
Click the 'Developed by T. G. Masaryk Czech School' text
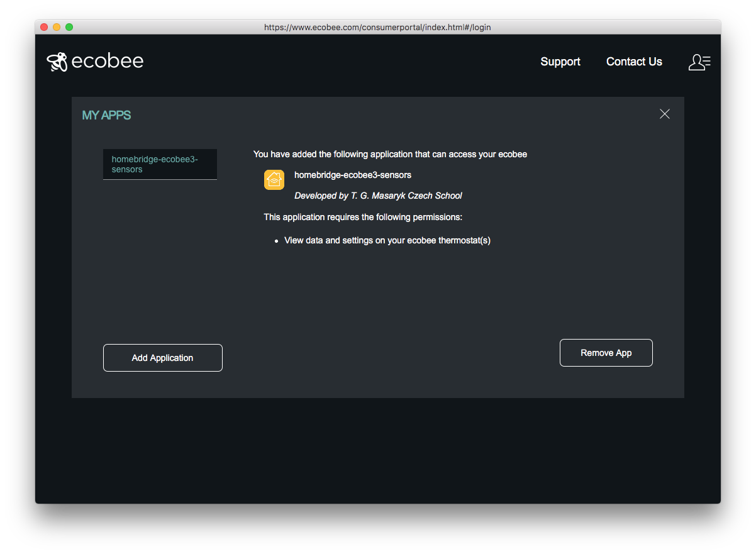tap(378, 196)
